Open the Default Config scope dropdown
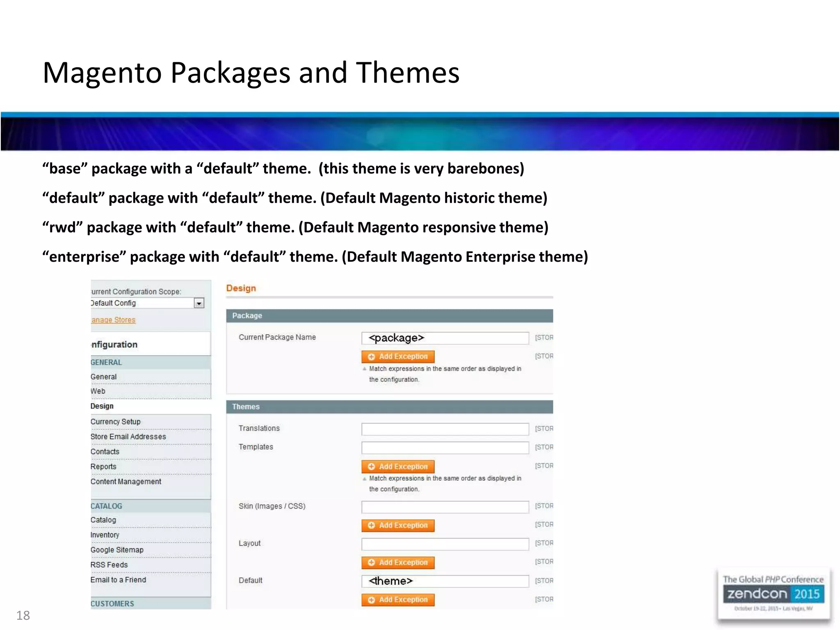 point(147,303)
